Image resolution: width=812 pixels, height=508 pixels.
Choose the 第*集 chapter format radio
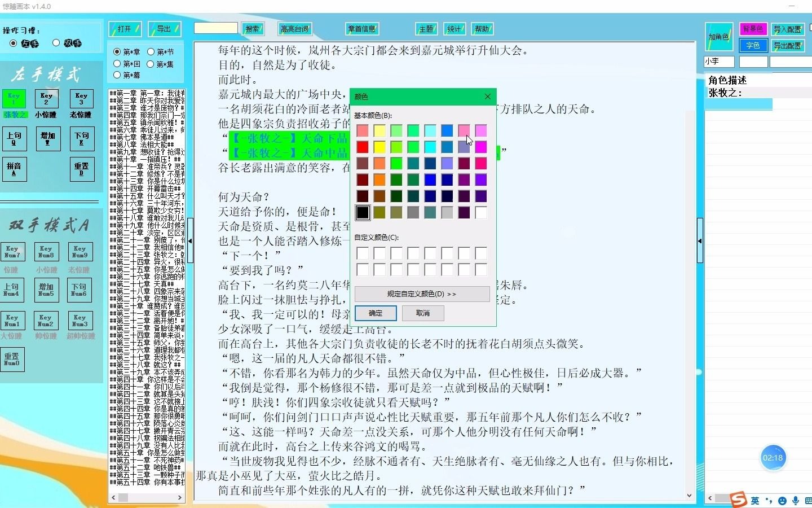pyautogui.click(x=151, y=64)
